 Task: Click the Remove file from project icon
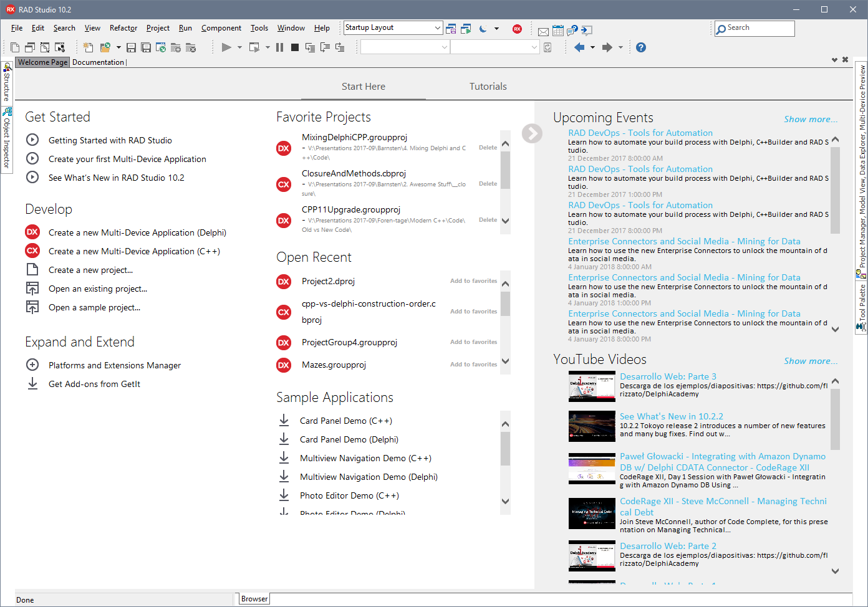[191, 47]
